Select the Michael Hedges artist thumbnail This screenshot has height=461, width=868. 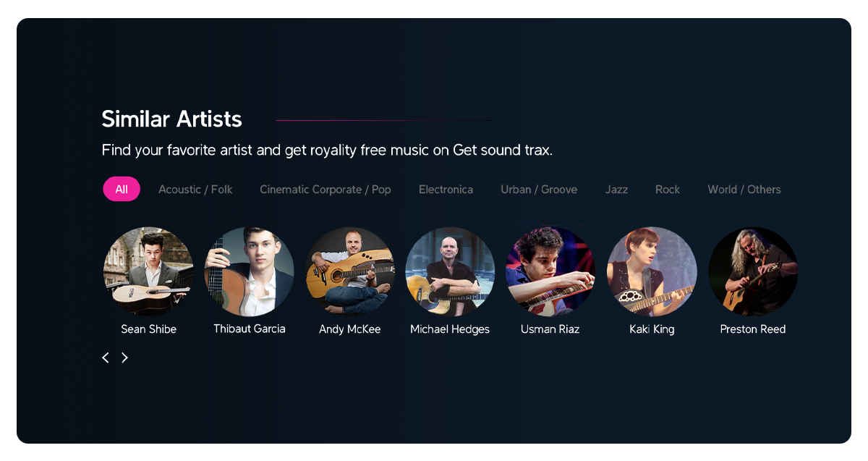[450, 271]
